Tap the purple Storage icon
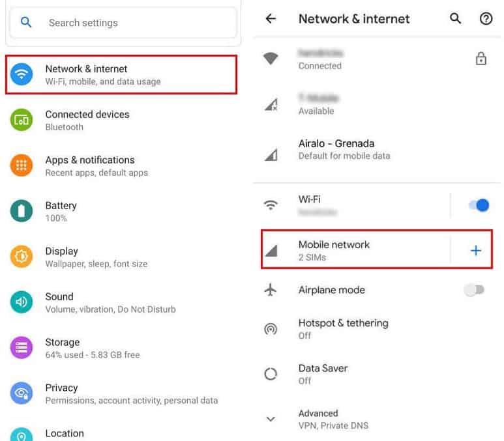The height and width of the screenshot is (441, 504). coord(22,348)
